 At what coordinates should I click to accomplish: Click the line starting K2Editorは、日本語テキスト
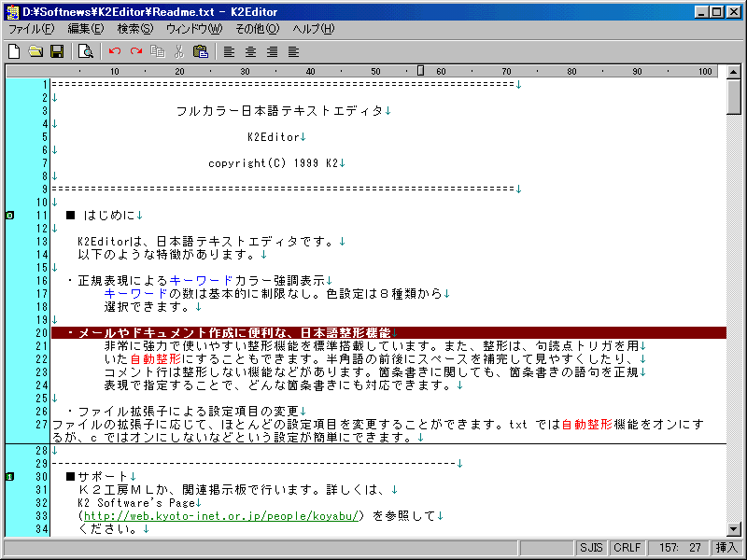click(205, 242)
